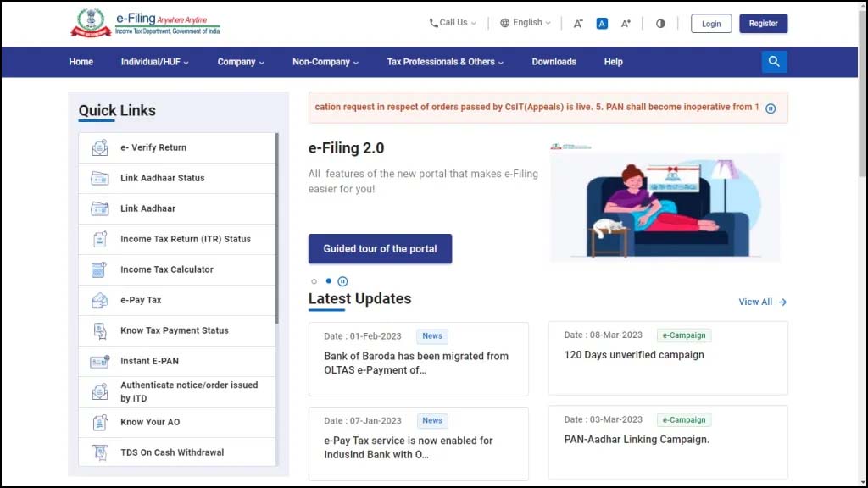Go to the Home menu item

(x=81, y=62)
